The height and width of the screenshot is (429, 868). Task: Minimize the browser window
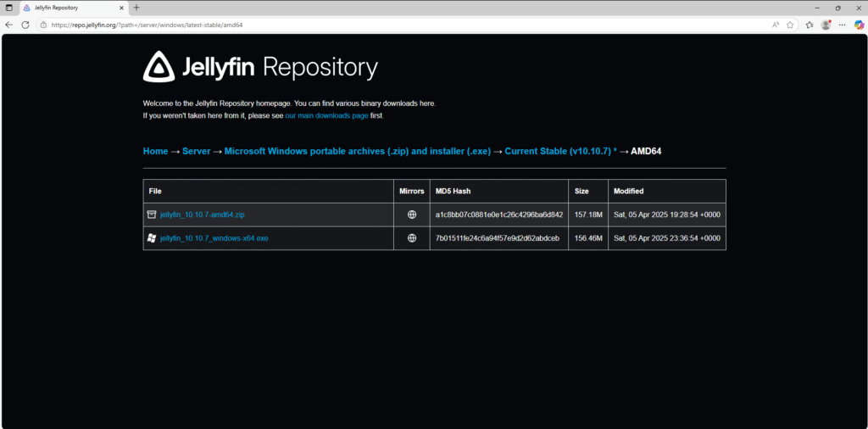point(817,8)
